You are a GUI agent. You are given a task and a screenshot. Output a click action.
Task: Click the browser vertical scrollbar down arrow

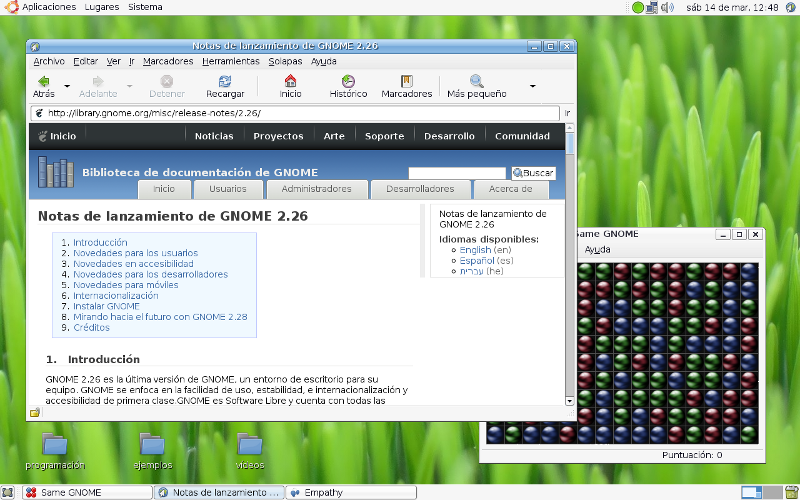click(x=570, y=401)
